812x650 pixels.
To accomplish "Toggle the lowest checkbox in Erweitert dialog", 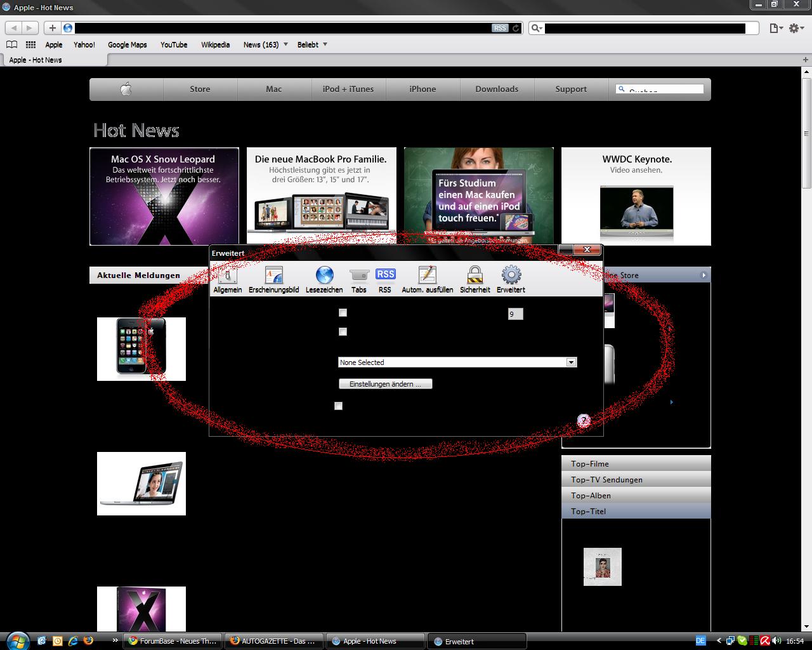I will click(x=338, y=406).
